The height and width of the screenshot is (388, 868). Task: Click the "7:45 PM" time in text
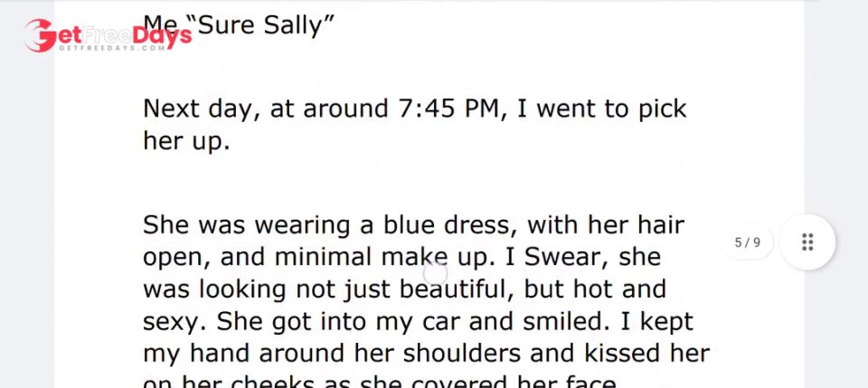[x=448, y=108]
